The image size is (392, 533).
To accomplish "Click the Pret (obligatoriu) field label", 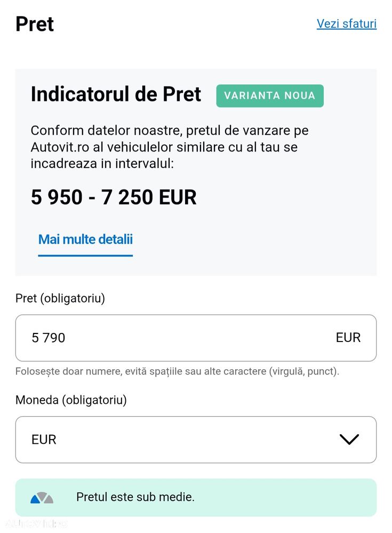I will 60,298.
